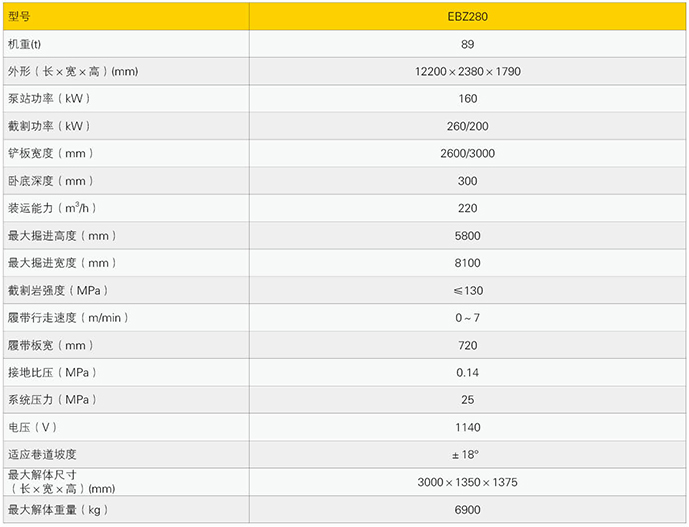Click the 铲板宽度 (mm) label
Screen dimensions: 689x527
(49, 154)
